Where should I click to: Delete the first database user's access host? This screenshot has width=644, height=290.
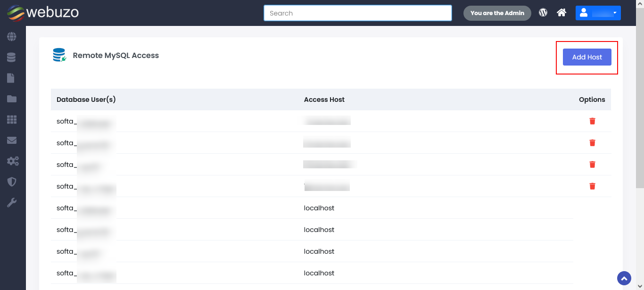[592, 121]
